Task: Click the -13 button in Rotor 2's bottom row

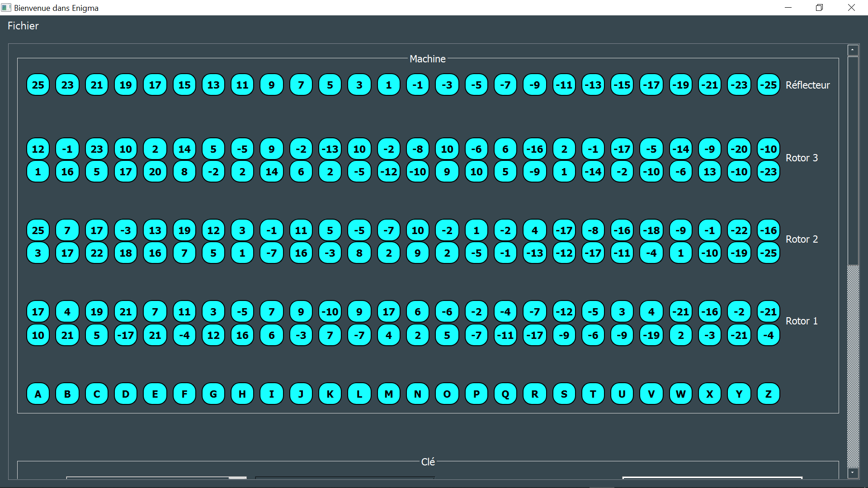Action: tap(534, 253)
